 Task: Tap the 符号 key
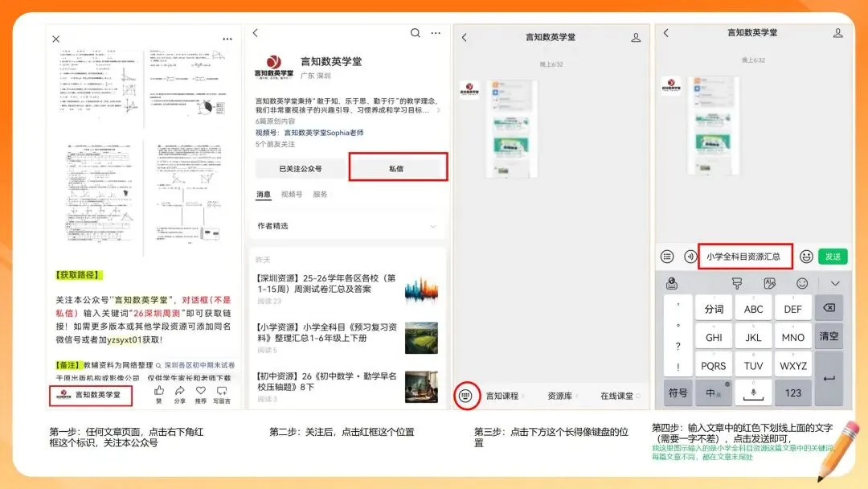coord(678,392)
